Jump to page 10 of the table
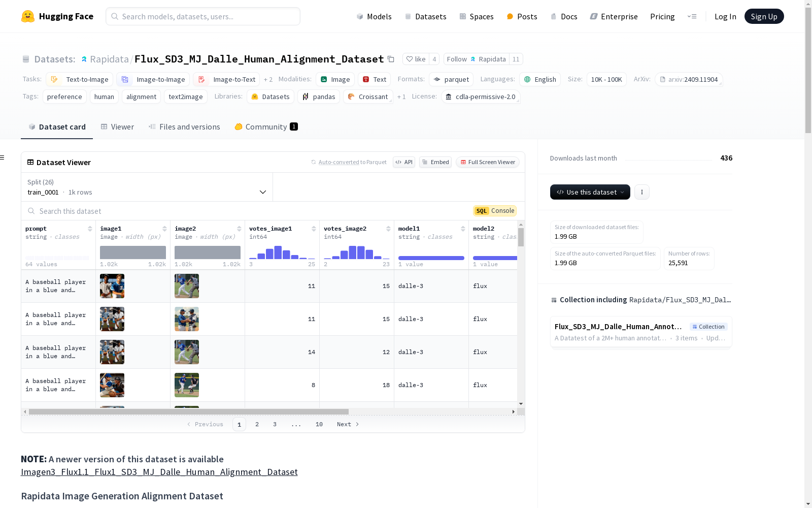812x508 pixels. coord(319,424)
